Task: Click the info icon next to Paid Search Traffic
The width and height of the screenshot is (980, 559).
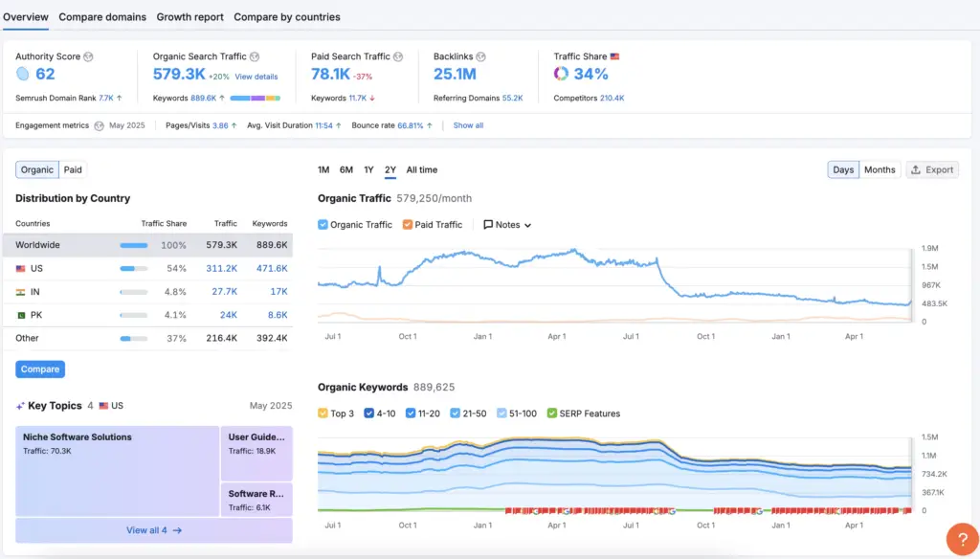Action: pos(398,56)
